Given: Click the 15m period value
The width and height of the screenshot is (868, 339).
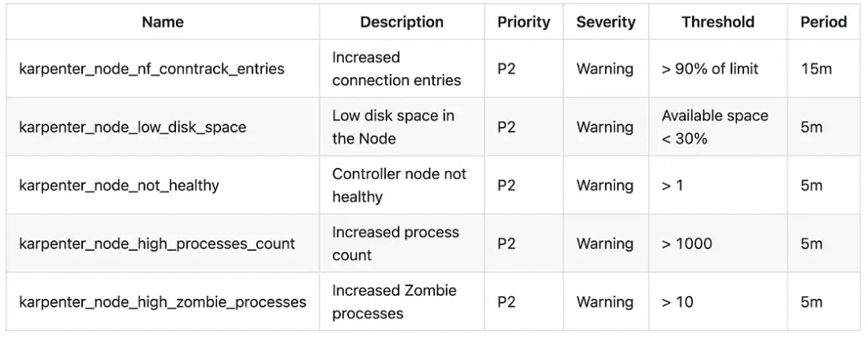Looking at the screenshot, I should pos(816,69).
